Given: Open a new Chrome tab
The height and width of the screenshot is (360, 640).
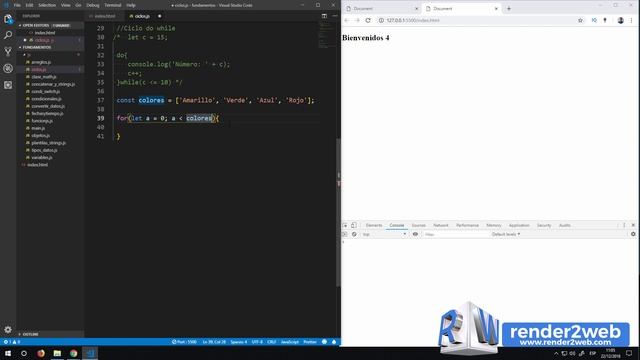Looking at the screenshot, I should [509, 9].
